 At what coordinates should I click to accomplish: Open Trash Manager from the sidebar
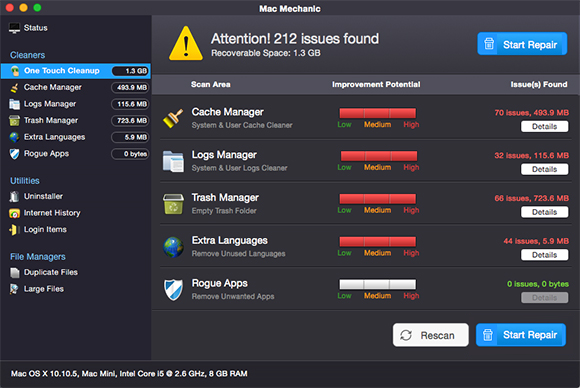tap(75, 121)
